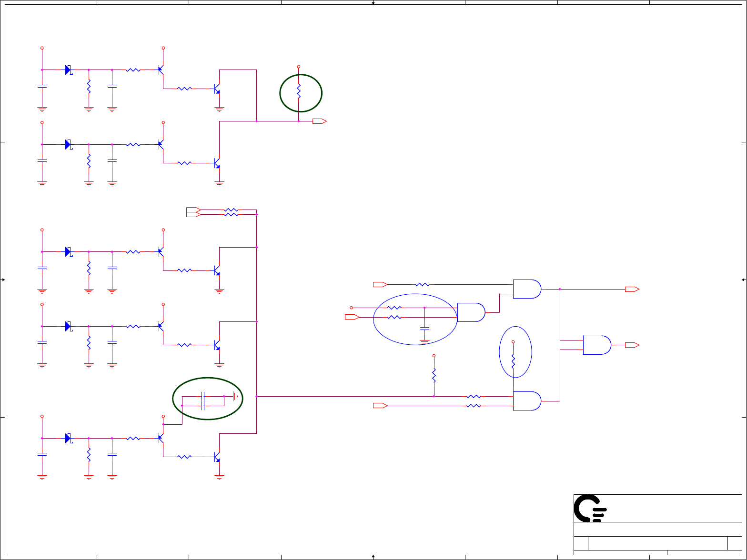Image resolution: width=747 pixels, height=560 pixels.
Task: Select the capacitor inside the large blue ellipse
Action: coord(424,329)
